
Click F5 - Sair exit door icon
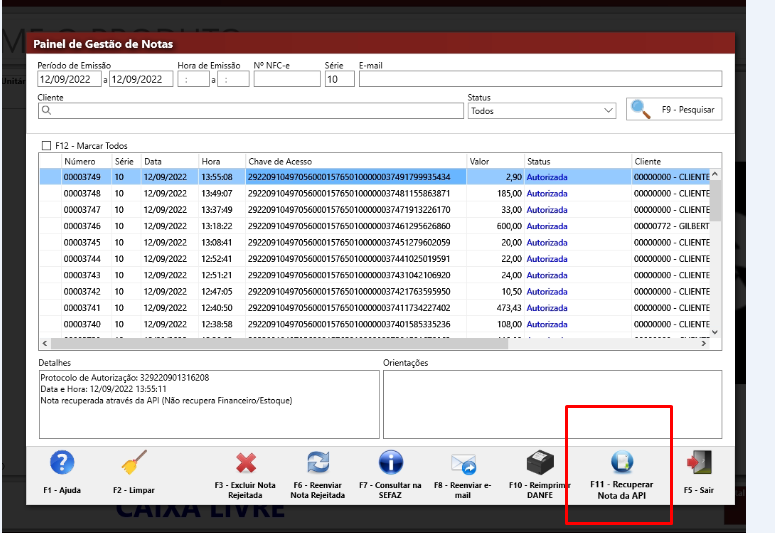tap(699, 462)
